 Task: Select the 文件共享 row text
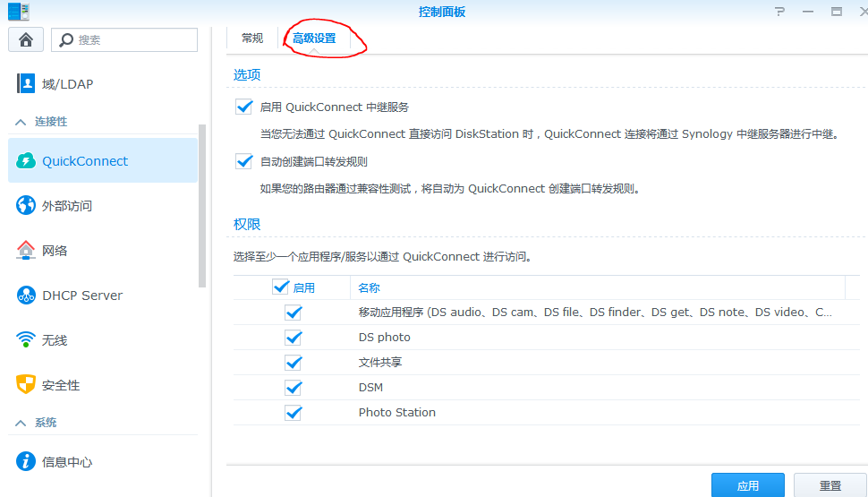379,362
